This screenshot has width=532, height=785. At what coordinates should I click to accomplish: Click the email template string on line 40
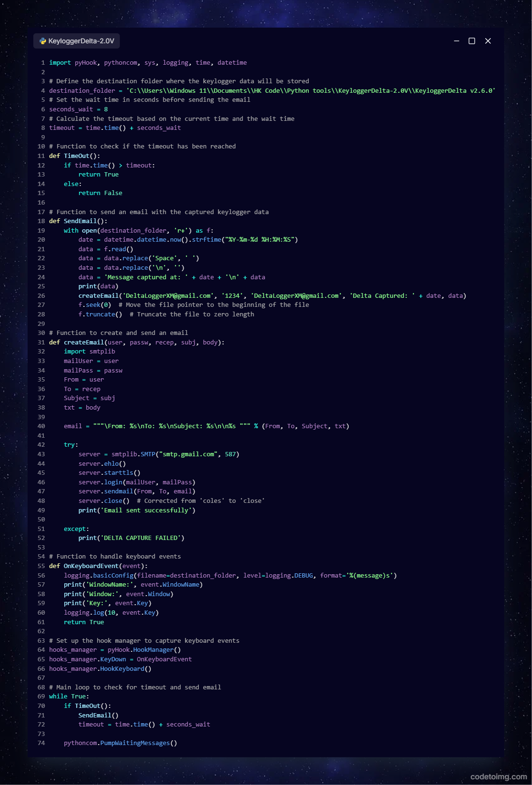(x=172, y=426)
